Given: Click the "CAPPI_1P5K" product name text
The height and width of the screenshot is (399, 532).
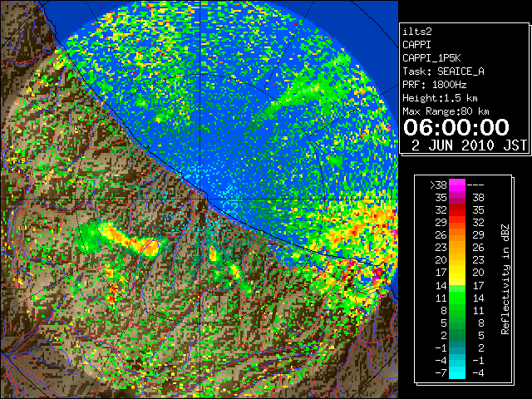Looking at the screenshot, I should (431, 58).
